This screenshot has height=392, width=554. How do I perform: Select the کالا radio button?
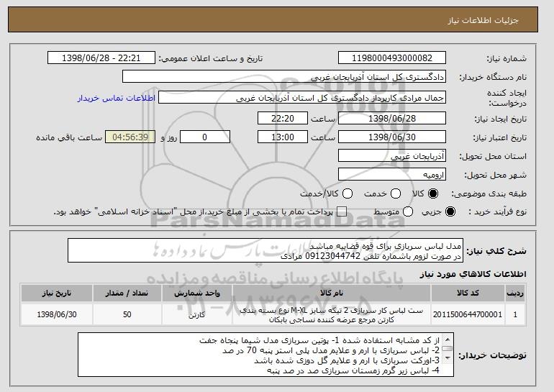click(x=433, y=193)
